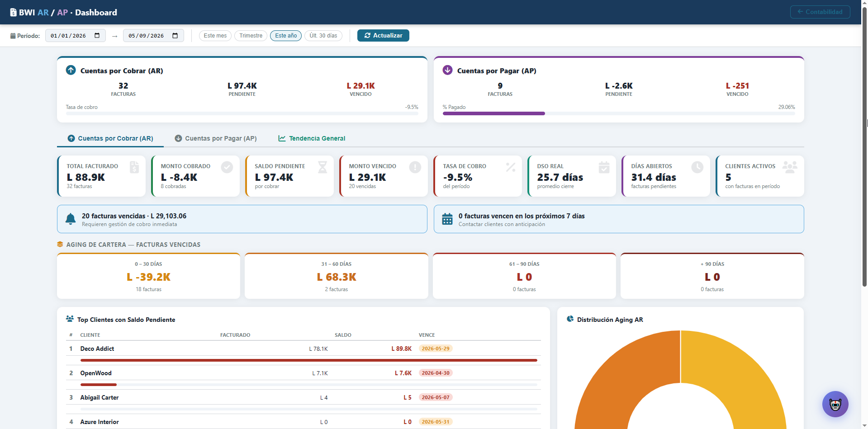The image size is (868, 429).
Task: Click the layers icon beside Aging de Cartera
Action: coord(60,244)
